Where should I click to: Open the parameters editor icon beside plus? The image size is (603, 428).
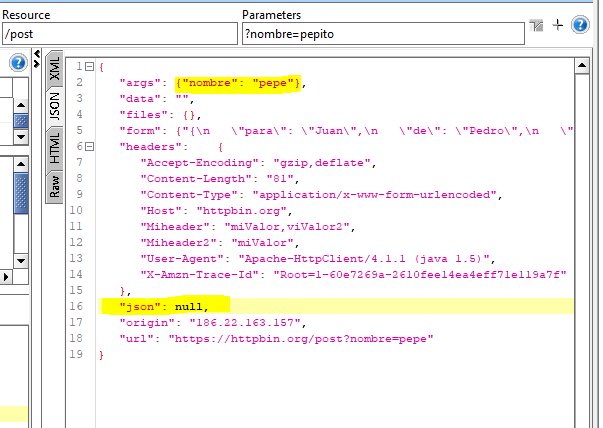(537, 26)
